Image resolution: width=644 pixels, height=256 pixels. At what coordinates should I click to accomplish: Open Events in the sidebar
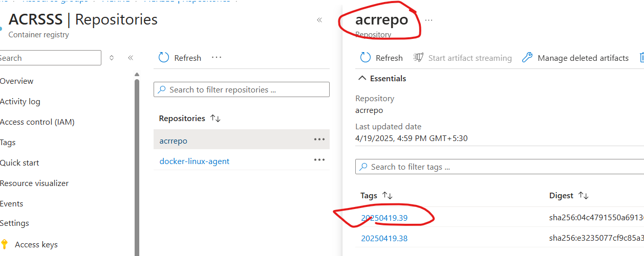pyautogui.click(x=11, y=203)
